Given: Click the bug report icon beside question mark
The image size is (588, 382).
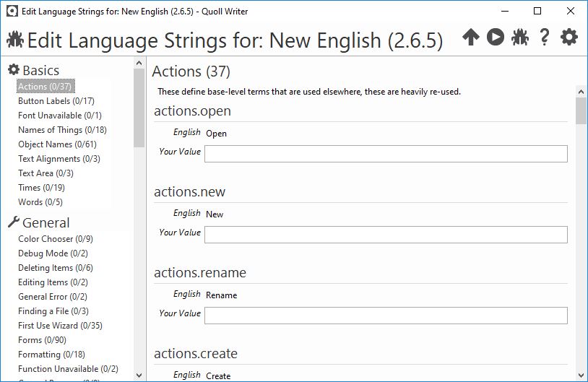Looking at the screenshot, I should pyautogui.click(x=520, y=37).
